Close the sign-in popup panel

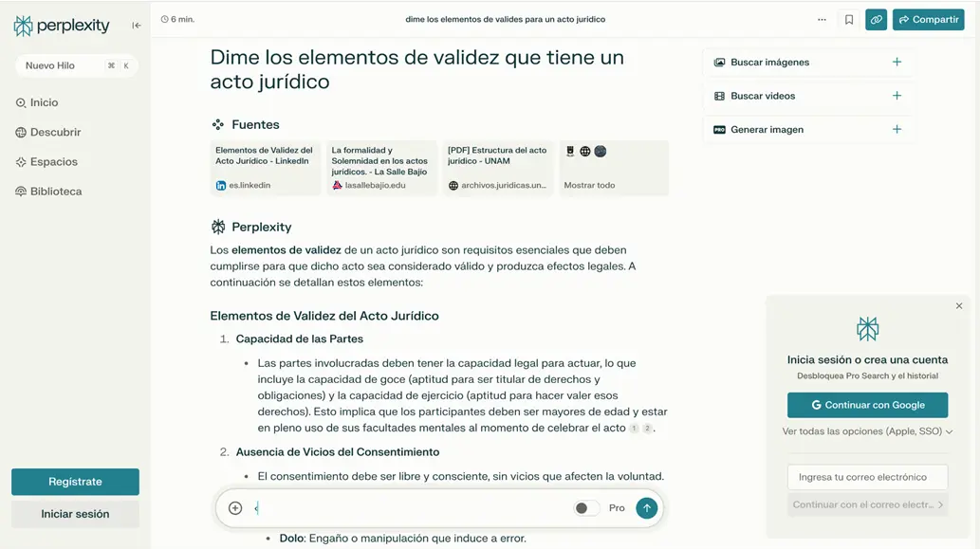(x=958, y=306)
